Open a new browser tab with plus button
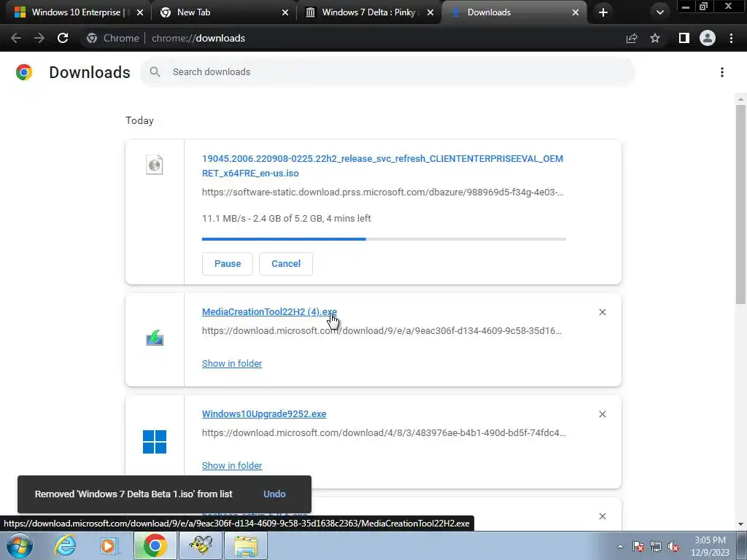747x560 pixels. pyautogui.click(x=603, y=12)
